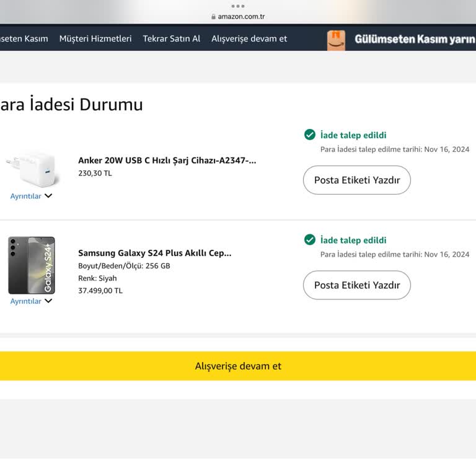Screen dimensions: 476x476
Task: Expand Ayrıntılar under the Samsung Galaxy
Action: 26,301
